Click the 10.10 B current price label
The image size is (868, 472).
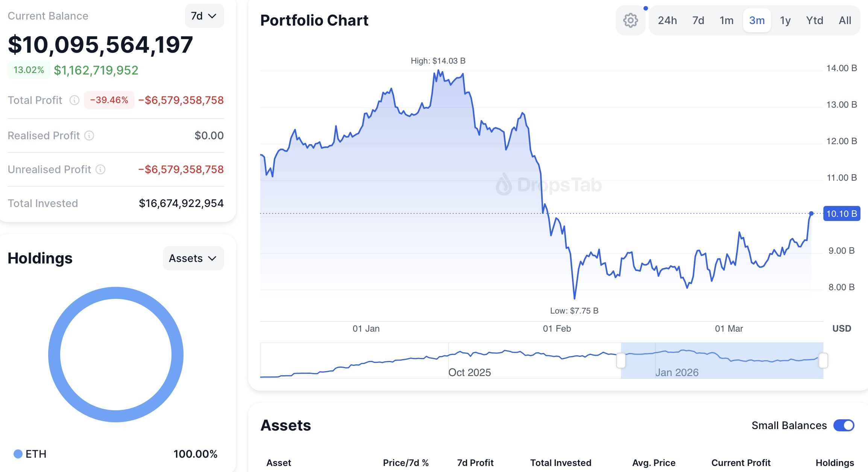(x=841, y=214)
